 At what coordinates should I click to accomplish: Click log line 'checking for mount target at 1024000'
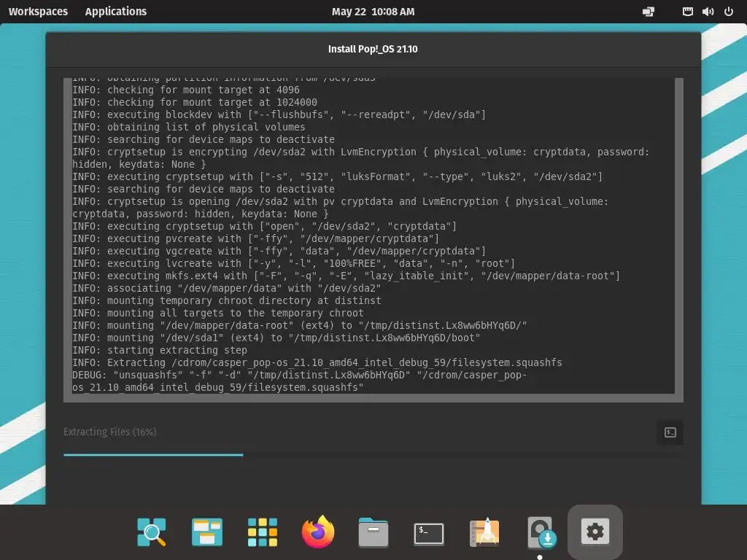tap(194, 102)
